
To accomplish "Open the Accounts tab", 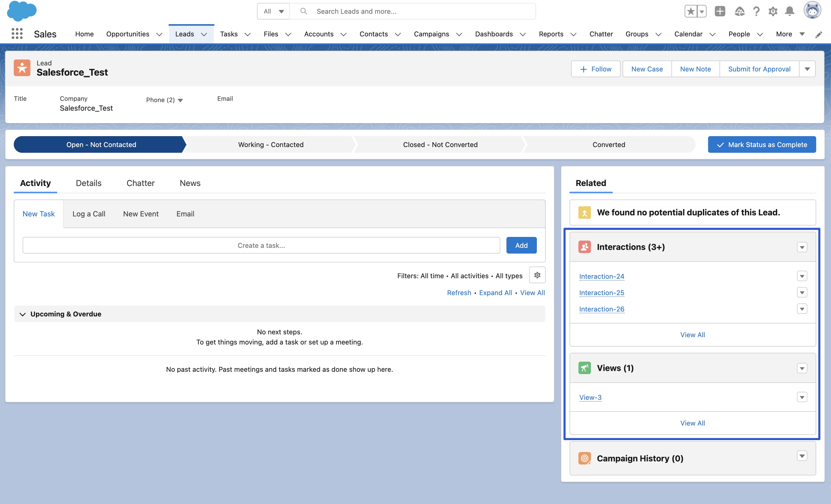I will 319,34.
